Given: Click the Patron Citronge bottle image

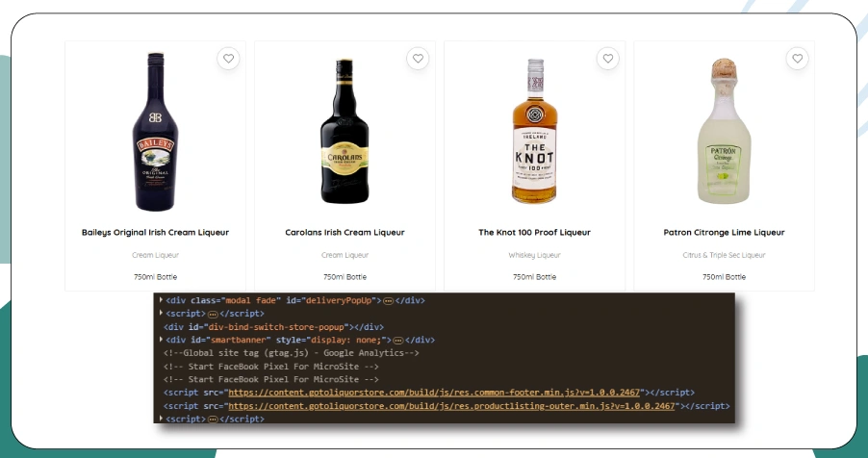Looking at the screenshot, I should tap(724, 132).
